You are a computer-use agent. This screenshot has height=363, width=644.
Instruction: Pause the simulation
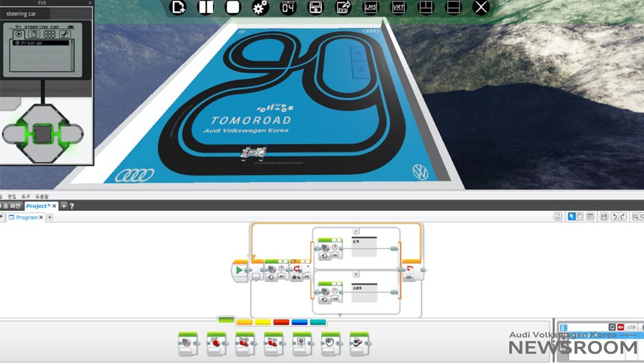coord(205,7)
